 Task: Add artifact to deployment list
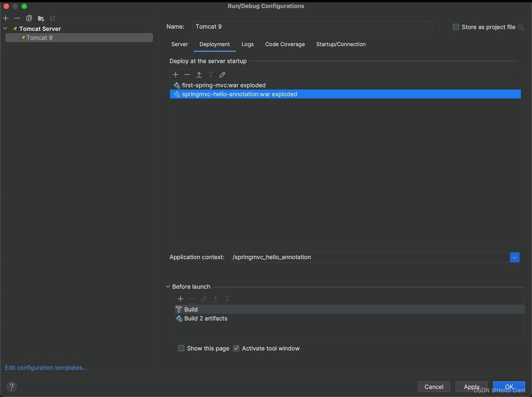pyautogui.click(x=176, y=74)
